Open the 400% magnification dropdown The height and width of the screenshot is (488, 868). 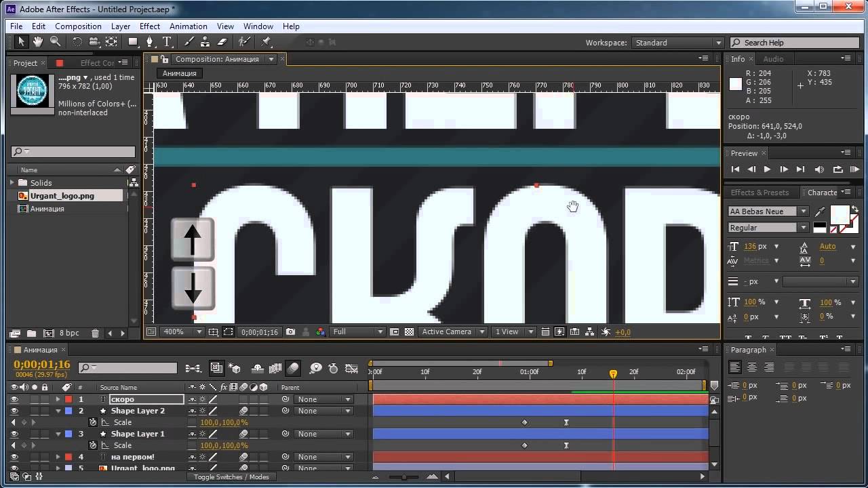click(183, 332)
